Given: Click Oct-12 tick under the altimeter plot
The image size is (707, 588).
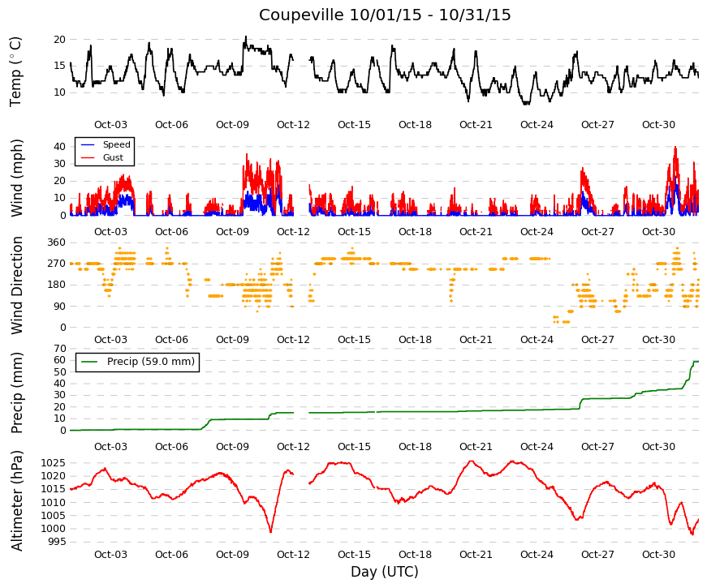Looking at the screenshot, I should click(293, 555).
